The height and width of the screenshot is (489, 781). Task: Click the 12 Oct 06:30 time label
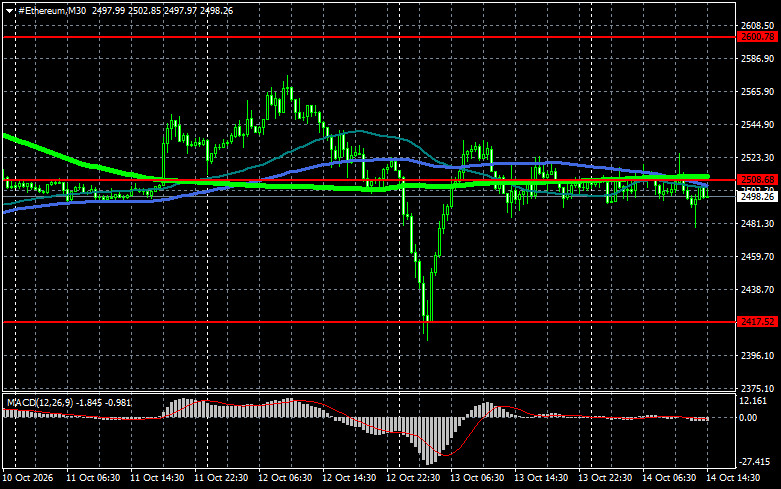tap(285, 478)
